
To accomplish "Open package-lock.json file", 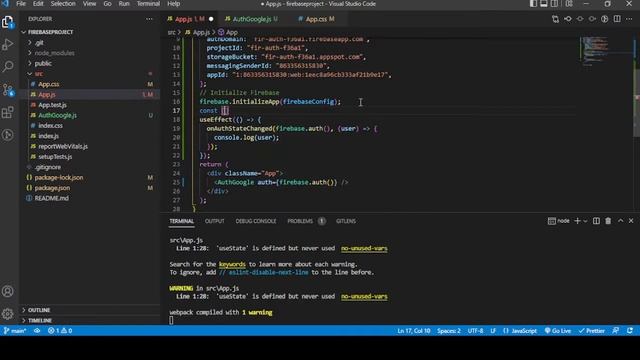I will coord(59,178).
